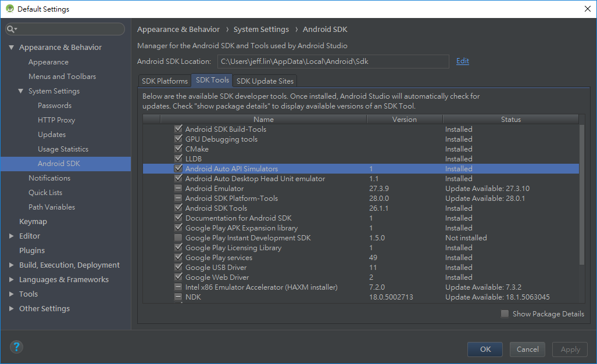Click the search magnifier icon
Image resolution: width=597 pixels, height=364 pixels.
[11, 29]
